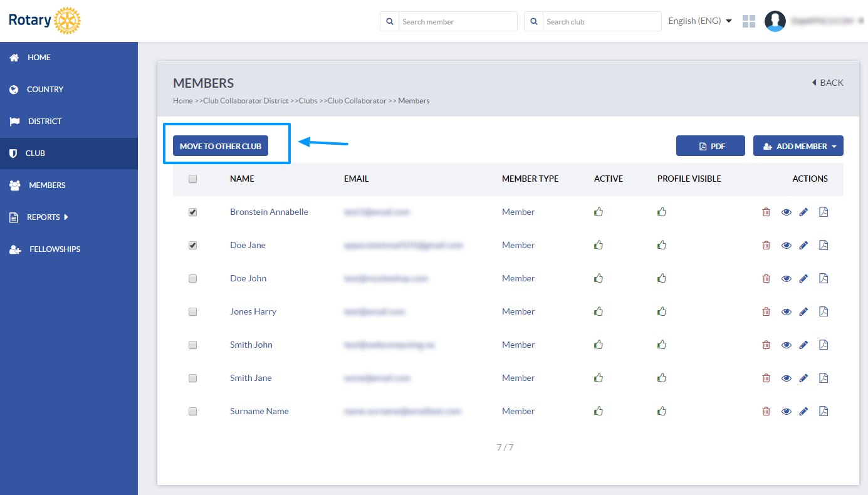
Task: Delete member Jones Harry with trash icon
Action: [766, 311]
